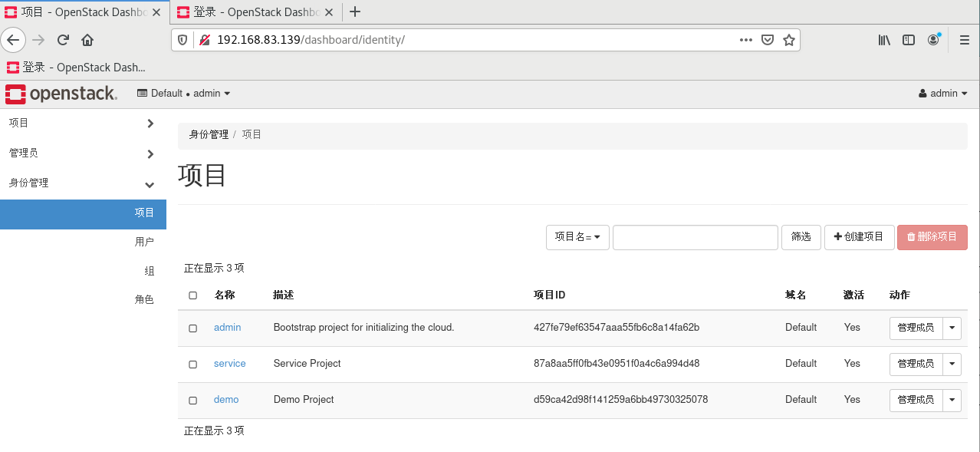Collapse the 身份管理 sidebar section
The image size is (980, 452).
(83, 183)
